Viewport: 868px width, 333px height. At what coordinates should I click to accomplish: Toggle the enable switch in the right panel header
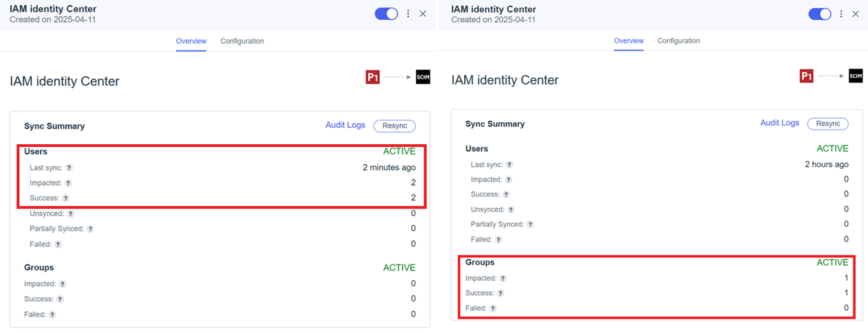[x=820, y=14]
